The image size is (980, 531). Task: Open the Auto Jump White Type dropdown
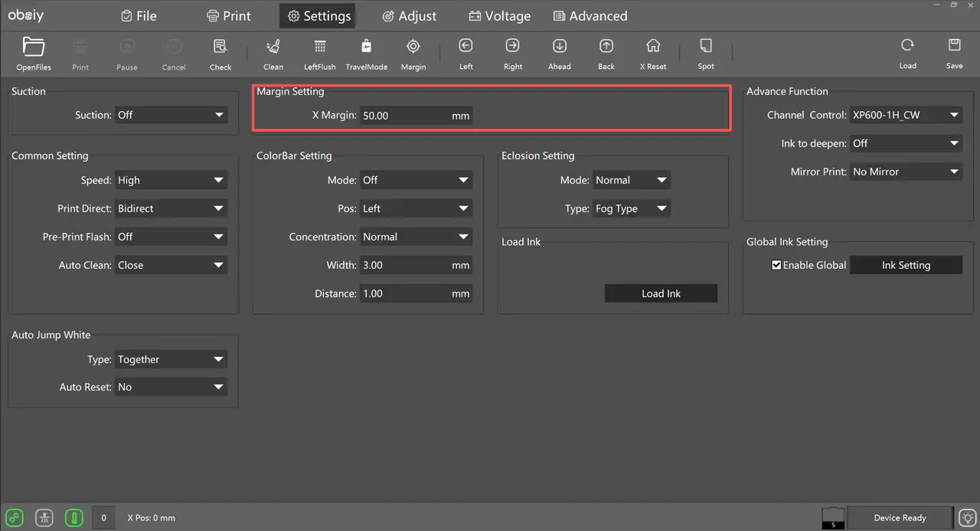[x=171, y=359]
